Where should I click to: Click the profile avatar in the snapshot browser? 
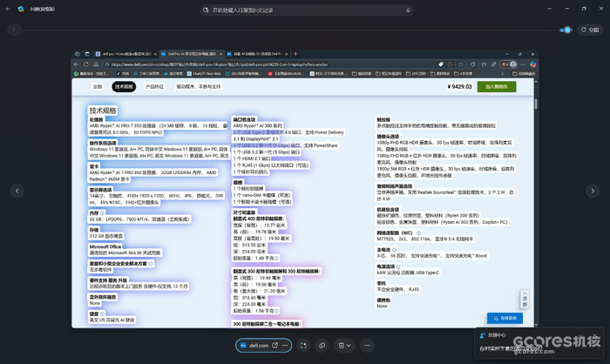click(513, 64)
